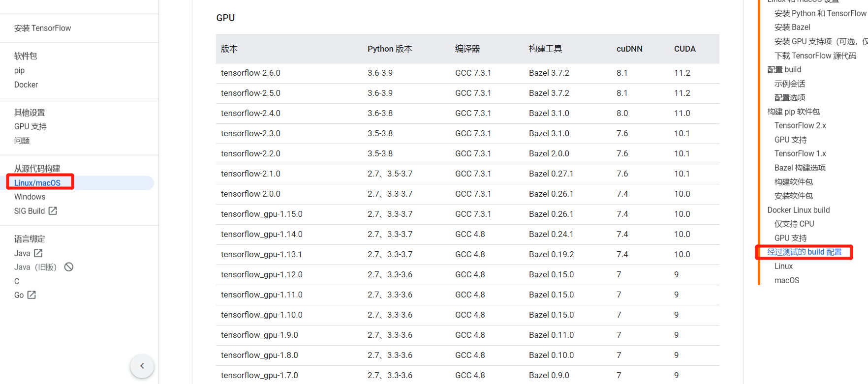Jump to GPU 支持 under 构建 pip 软件包
868x384 pixels.
791,140
